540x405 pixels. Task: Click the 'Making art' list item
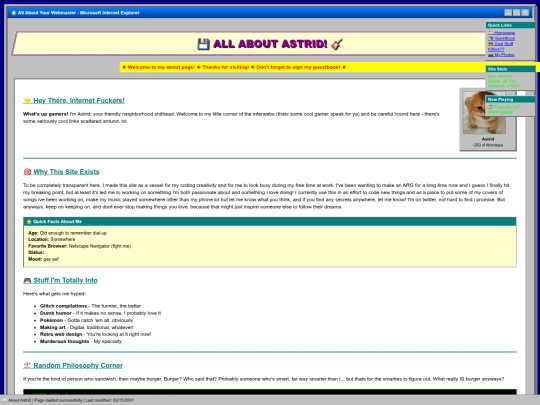(x=86, y=328)
